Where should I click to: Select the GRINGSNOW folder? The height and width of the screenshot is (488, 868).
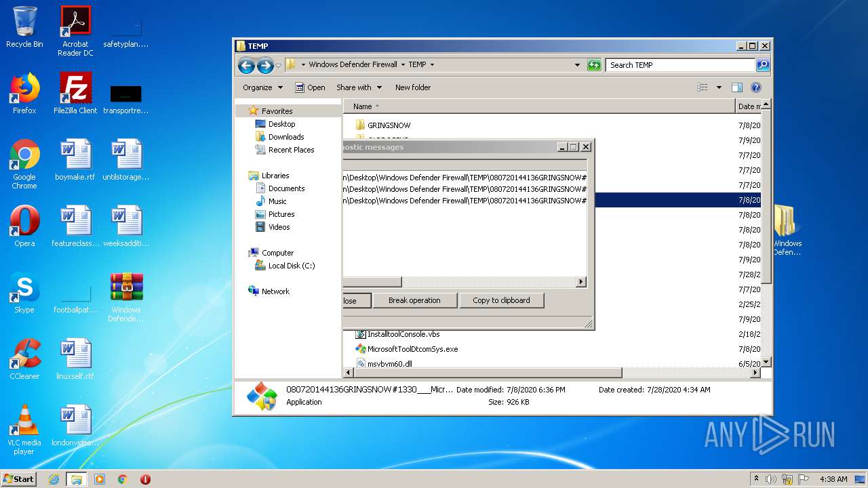click(389, 125)
